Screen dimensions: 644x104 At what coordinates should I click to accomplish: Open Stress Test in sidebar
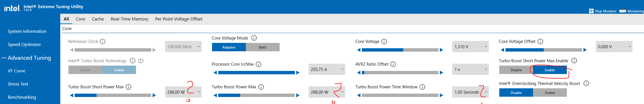pos(18,84)
